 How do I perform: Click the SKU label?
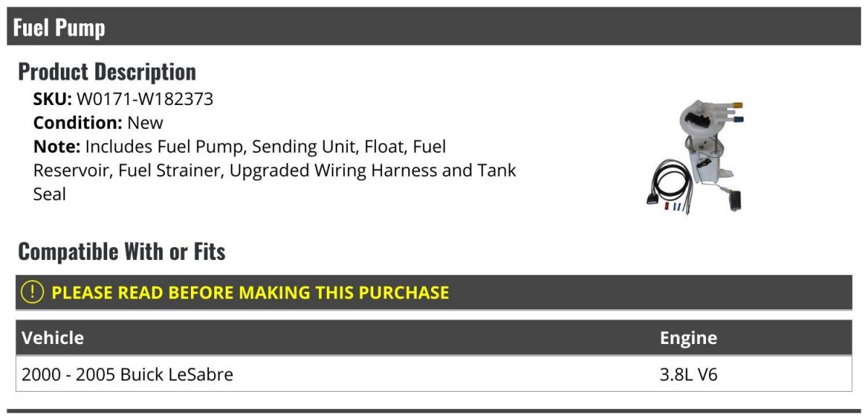(x=52, y=99)
